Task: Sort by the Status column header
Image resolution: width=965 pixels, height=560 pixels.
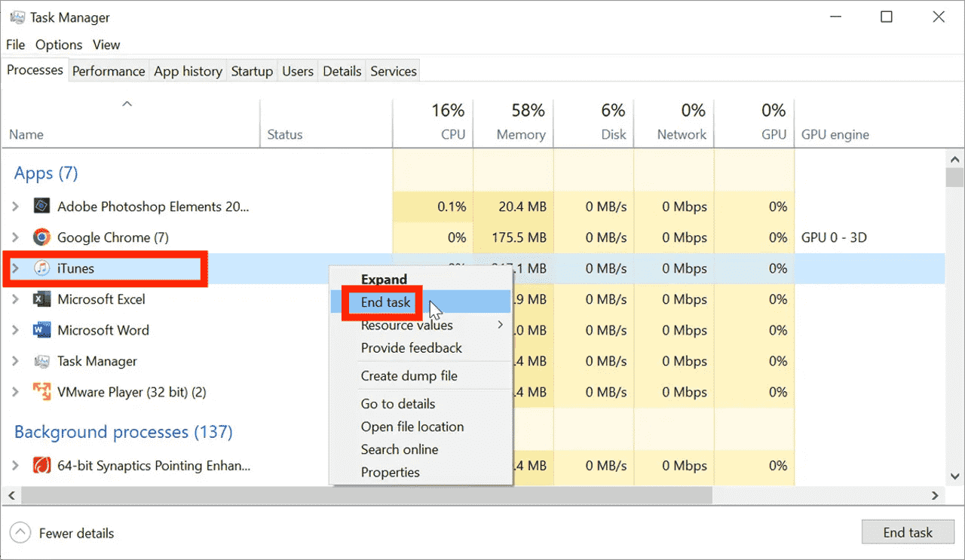Action: coord(326,123)
